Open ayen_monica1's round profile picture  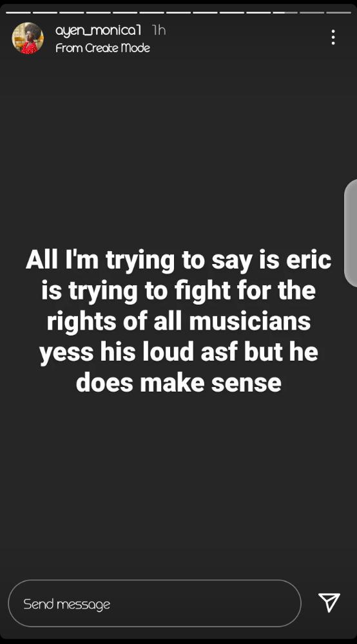[x=28, y=38]
